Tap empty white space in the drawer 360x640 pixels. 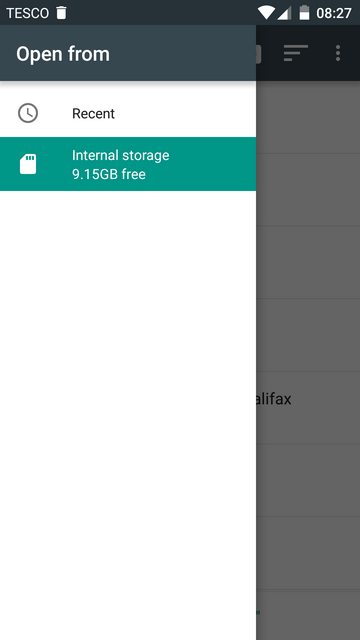tap(128, 408)
